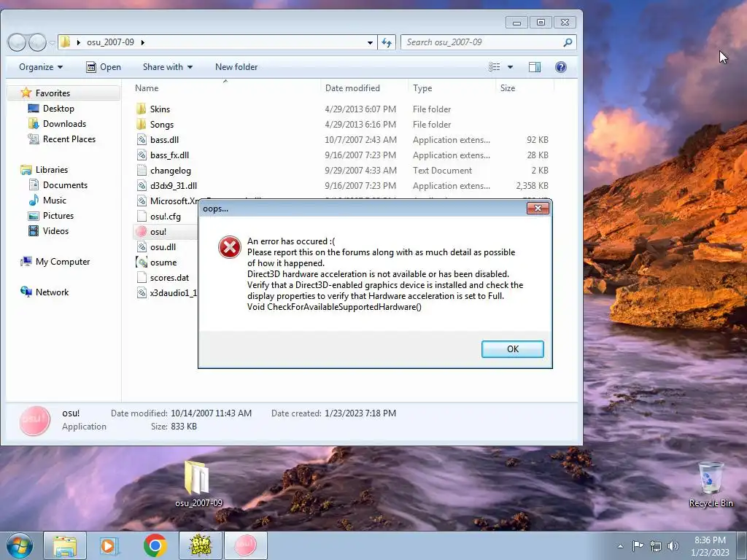Click the osu! icon in details pane
Screen dimensions: 747x560
point(35,421)
